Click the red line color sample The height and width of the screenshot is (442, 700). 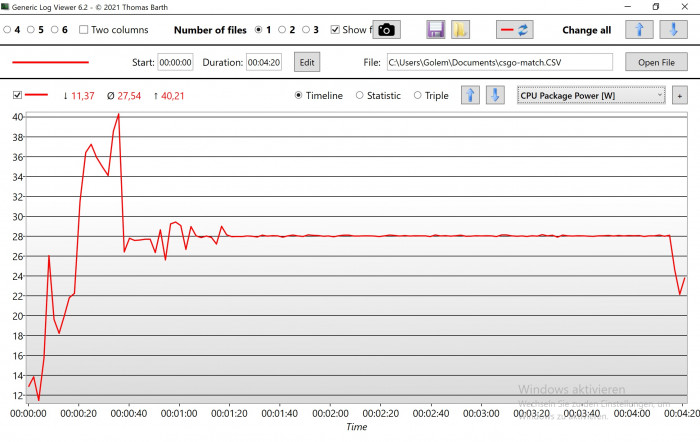click(50, 63)
